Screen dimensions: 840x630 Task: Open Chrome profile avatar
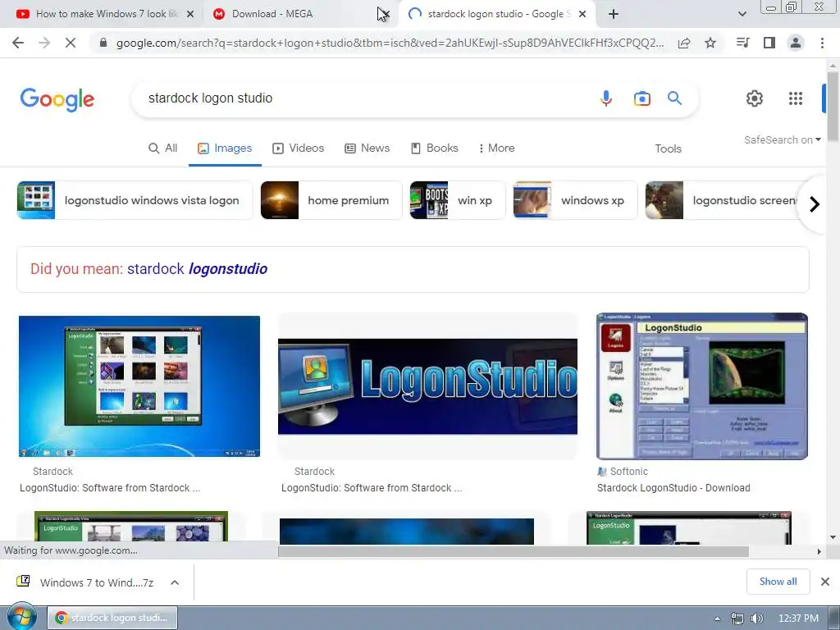click(796, 43)
